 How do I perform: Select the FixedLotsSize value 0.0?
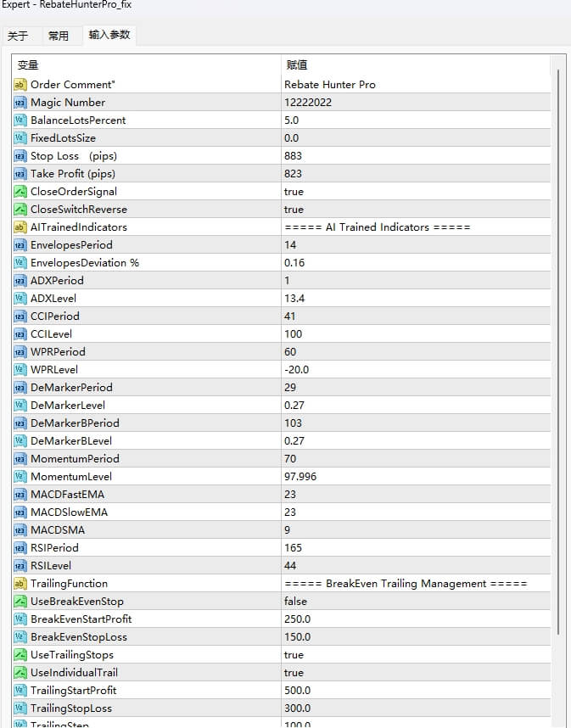pyautogui.click(x=292, y=138)
